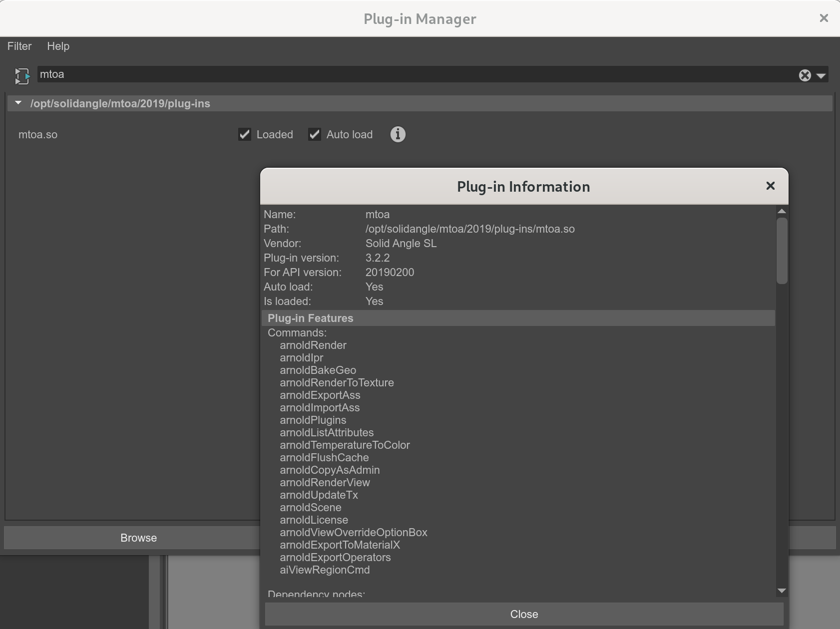Image resolution: width=840 pixels, height=629 pixels.
Task: Click the aiViewRegionCmd command entry
Action: point(325,570)
